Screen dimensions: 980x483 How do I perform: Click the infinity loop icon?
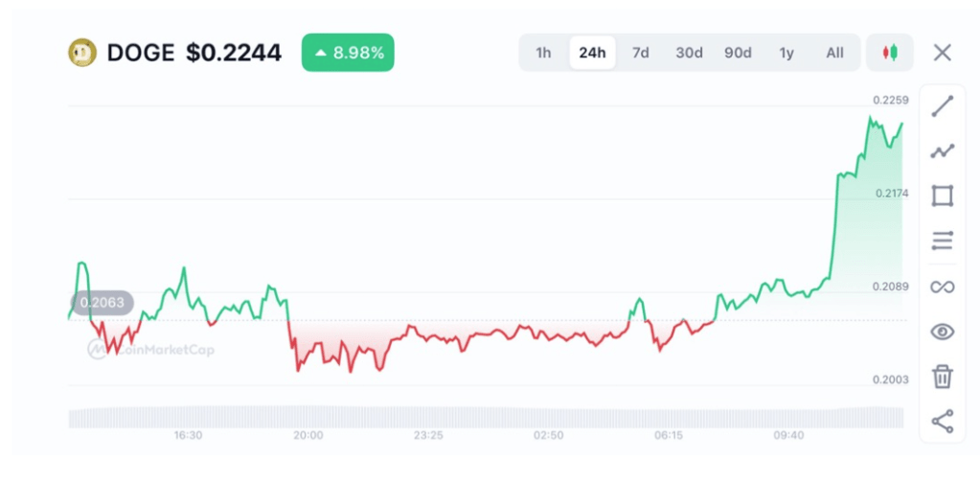pos(942,287)
